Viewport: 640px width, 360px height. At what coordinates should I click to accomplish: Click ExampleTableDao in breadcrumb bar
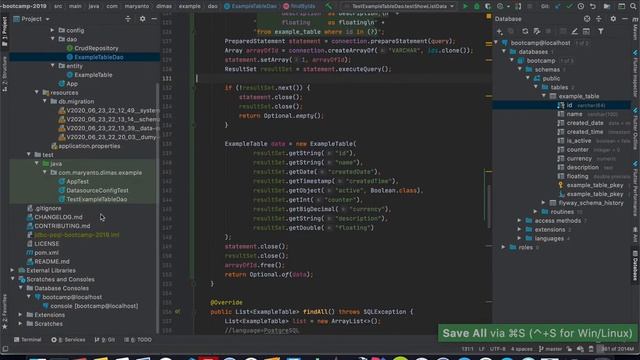[251, 6]
